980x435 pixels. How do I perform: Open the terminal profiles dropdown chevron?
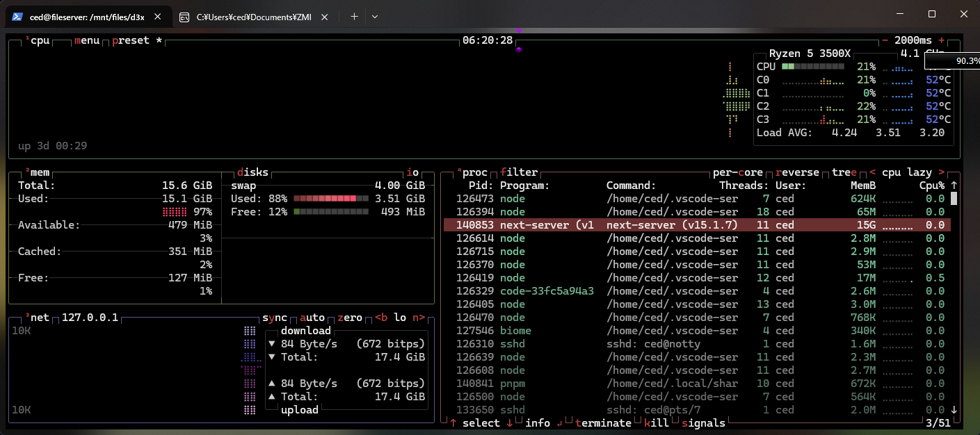[x=375, y=17]
